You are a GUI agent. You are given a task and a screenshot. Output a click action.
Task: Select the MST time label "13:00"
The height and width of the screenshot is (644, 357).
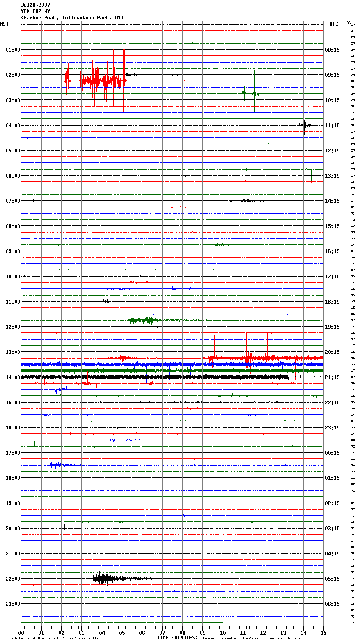coord(13,352)
